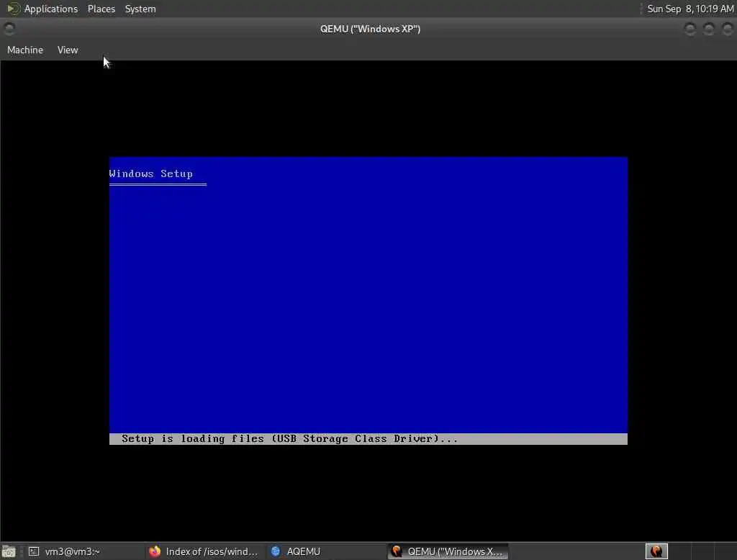Image resolution: width=737 pixels, height=560 pixels.
Task: Click the QEMU icon in the taskbar button
Action: point(397,551)
